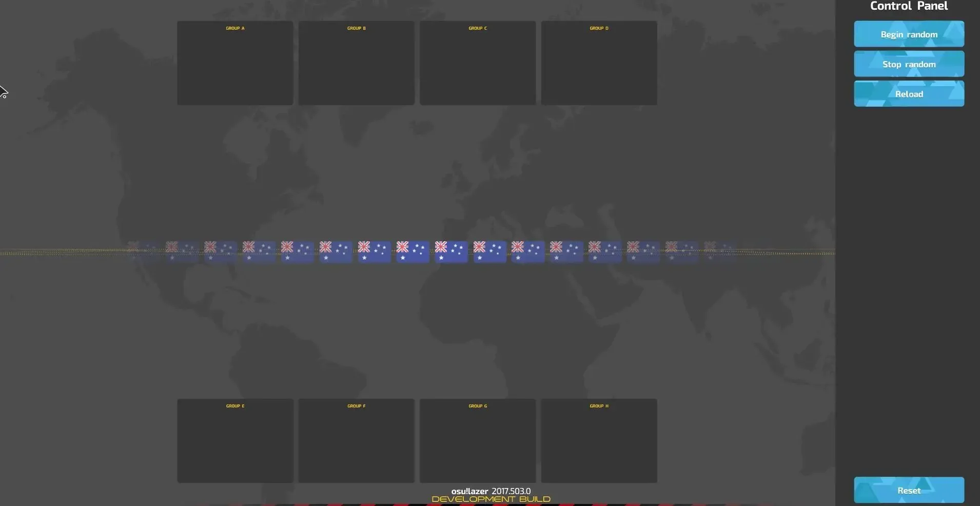Click the rightmost faded flag in the scrolling row
The image size is (980, 506).
(x=720, y=251)
